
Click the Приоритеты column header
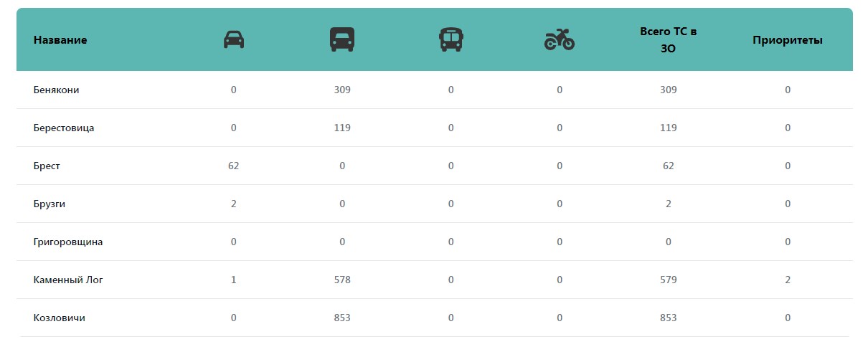[788, 40]
